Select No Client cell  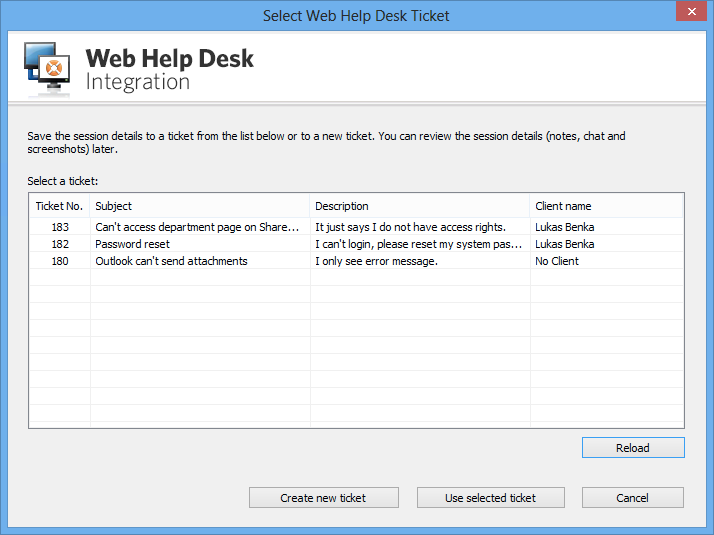(556, 261)
